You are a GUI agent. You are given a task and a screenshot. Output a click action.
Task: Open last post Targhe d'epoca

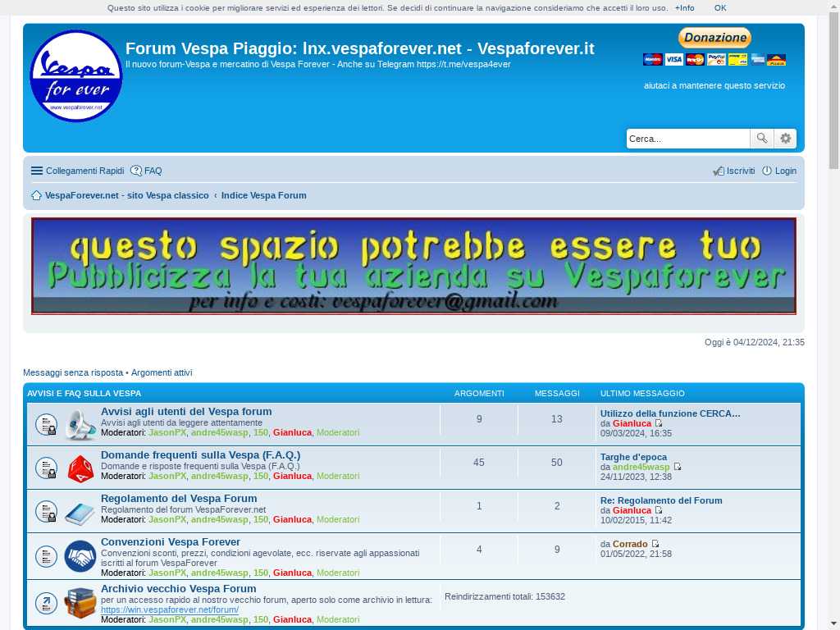[633, 457]
